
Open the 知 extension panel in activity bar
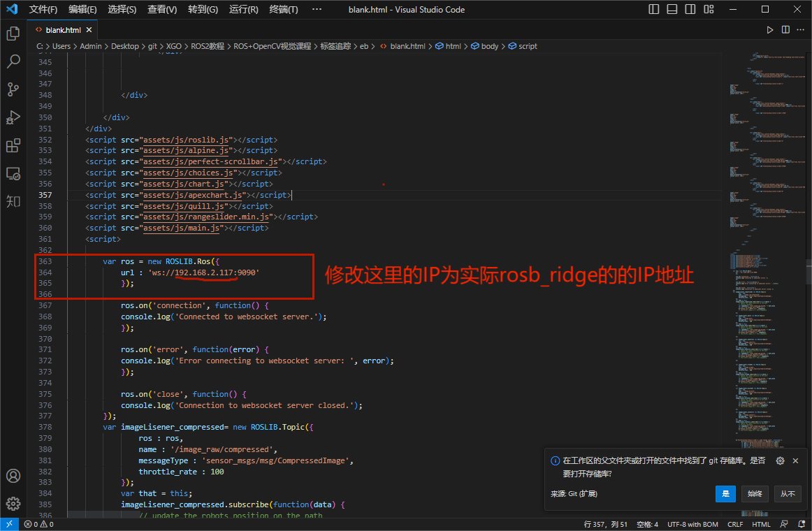[x=13, y=201]
